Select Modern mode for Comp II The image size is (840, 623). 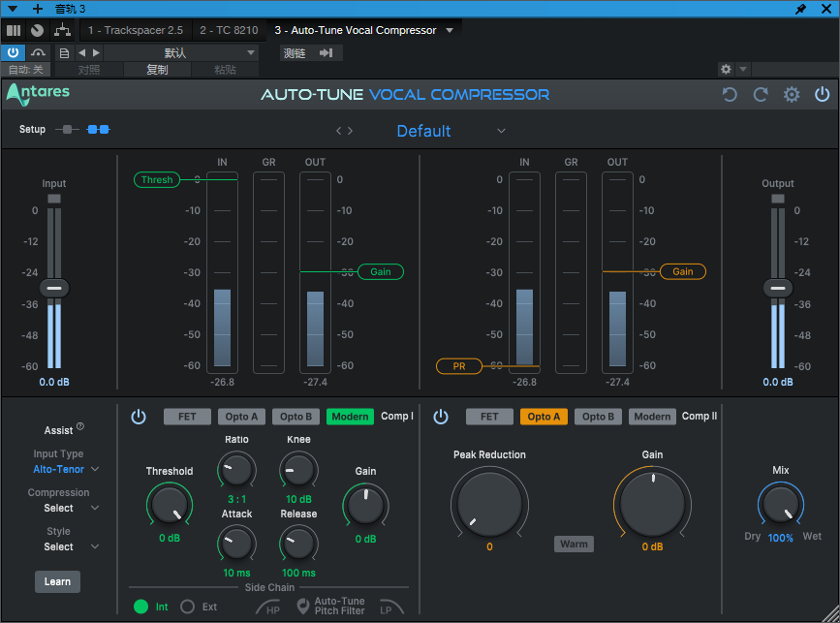652,417
